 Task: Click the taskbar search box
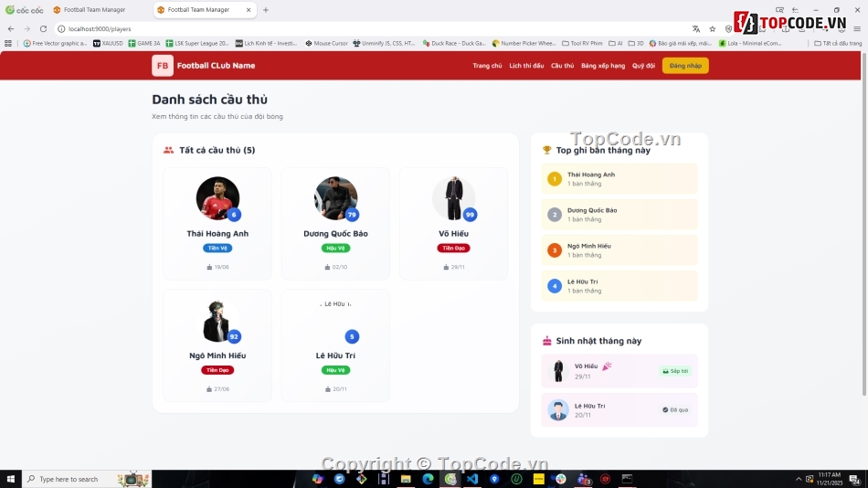point(87,479)
